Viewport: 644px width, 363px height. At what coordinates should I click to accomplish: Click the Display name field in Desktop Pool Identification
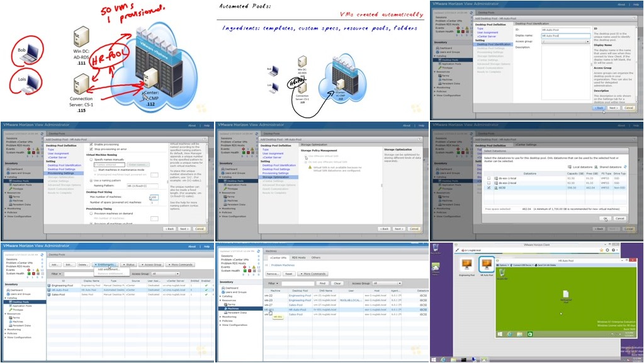(x=565, y=36)
